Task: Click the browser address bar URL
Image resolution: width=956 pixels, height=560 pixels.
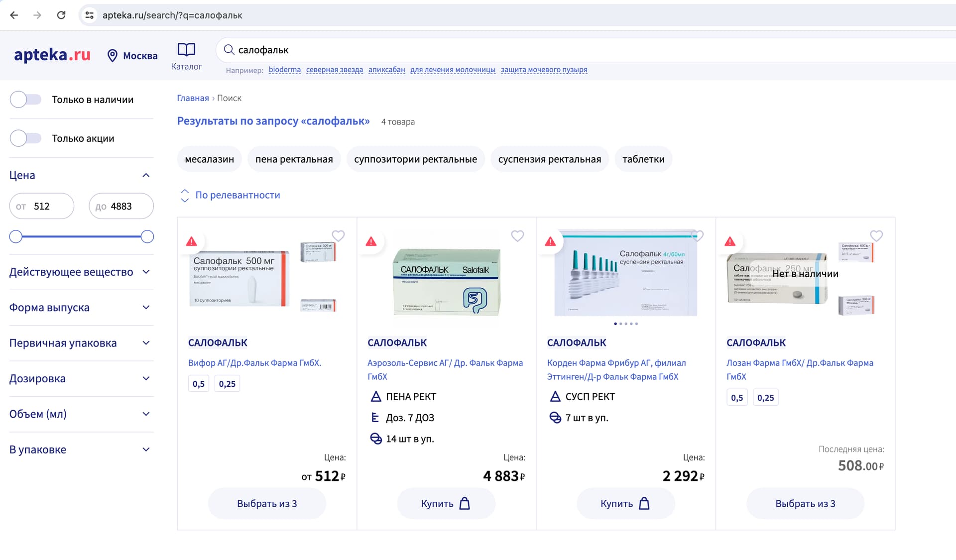Action: 172,15
